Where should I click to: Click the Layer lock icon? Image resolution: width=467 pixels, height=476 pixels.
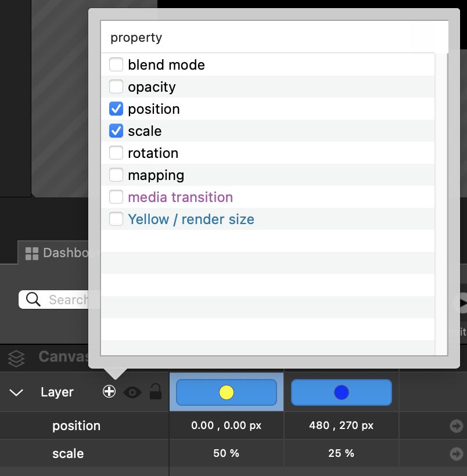[x=155, y=392]
